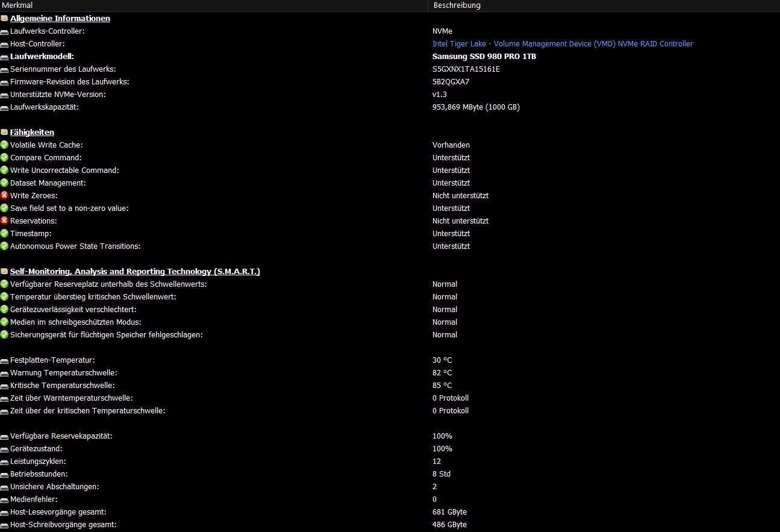The width and height of the screenshot is (780, 532).
Task: Click the Merkmal column header
Action: point(213,5)
